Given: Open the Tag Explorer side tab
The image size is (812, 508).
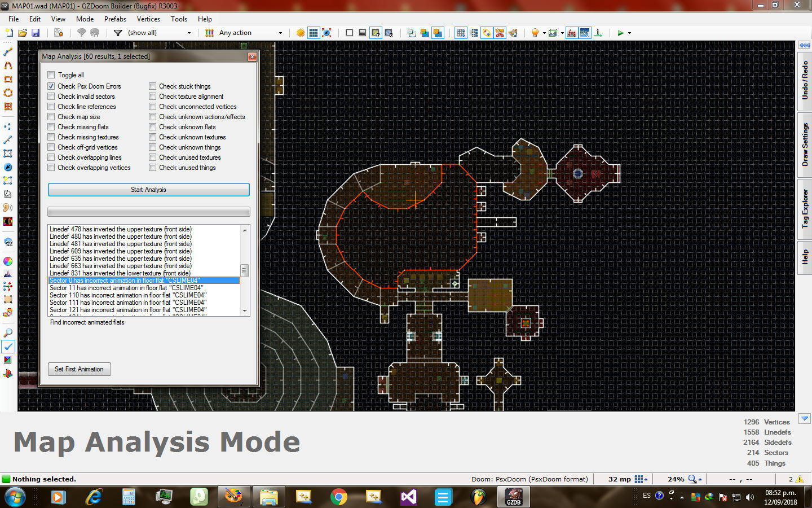Looking at the screenshot, I should click(x=805, y=208).
